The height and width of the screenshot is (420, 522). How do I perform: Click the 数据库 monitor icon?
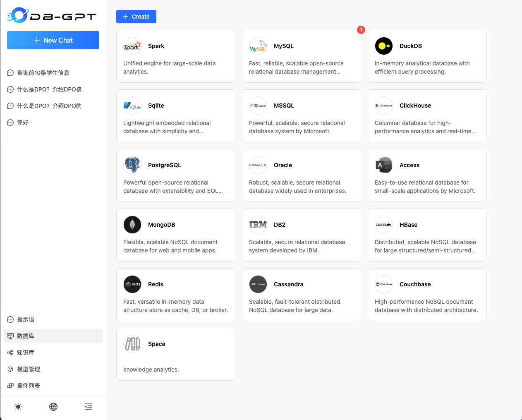(x=10, y=336)
